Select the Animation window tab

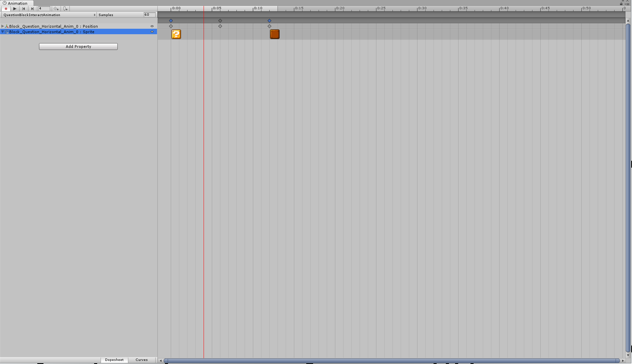coord(17,3)
